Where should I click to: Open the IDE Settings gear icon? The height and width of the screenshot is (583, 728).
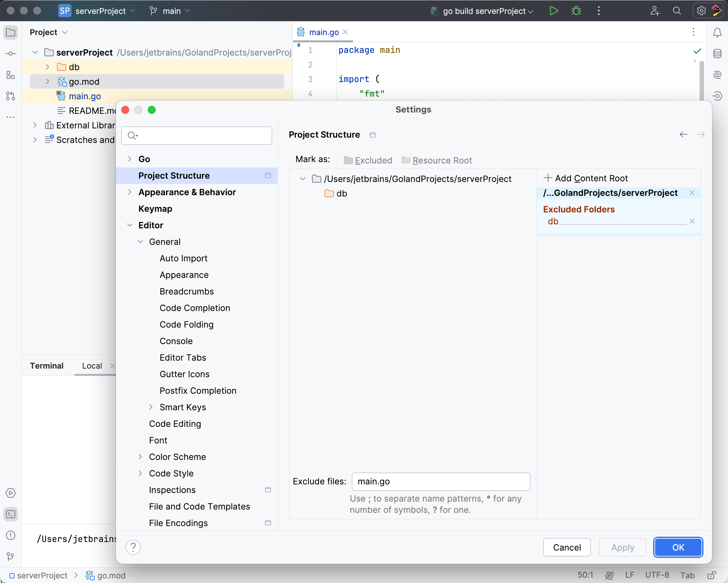click(701, 11)
